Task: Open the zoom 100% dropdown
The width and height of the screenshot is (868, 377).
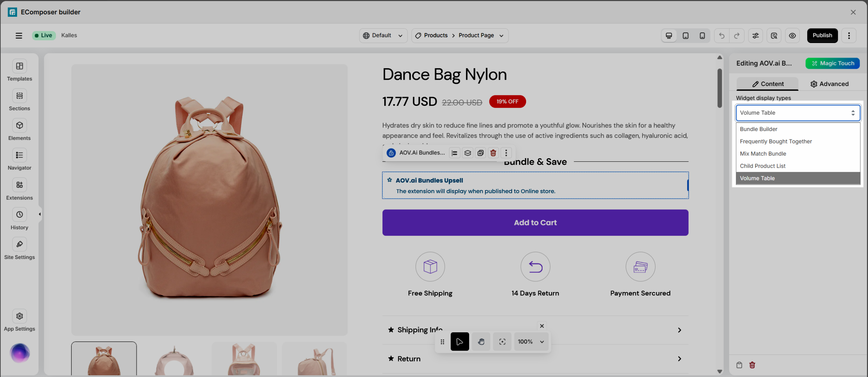Action: [531, 342]
